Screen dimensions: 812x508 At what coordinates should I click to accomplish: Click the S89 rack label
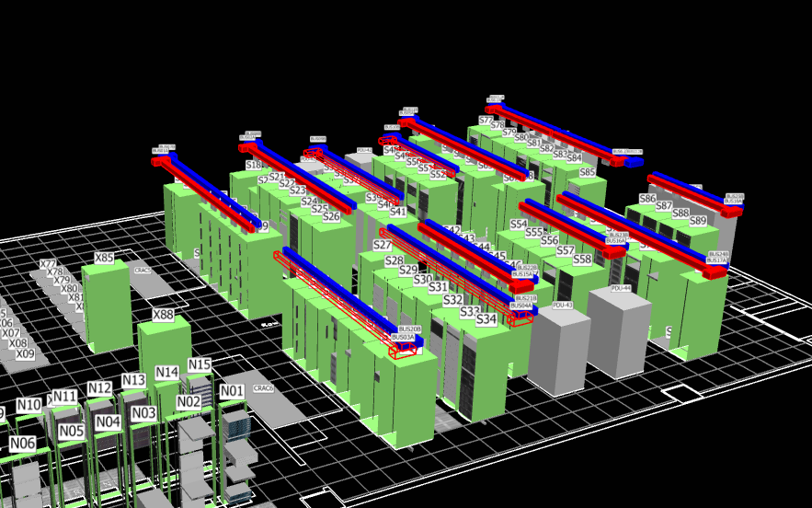[x=698, y=221]
